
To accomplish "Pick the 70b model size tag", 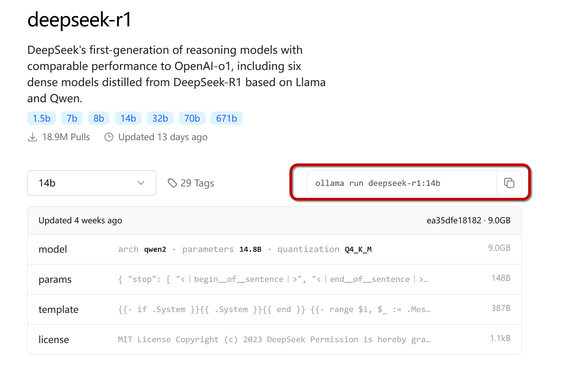I will pyautogui.click(x=192, y=118).
